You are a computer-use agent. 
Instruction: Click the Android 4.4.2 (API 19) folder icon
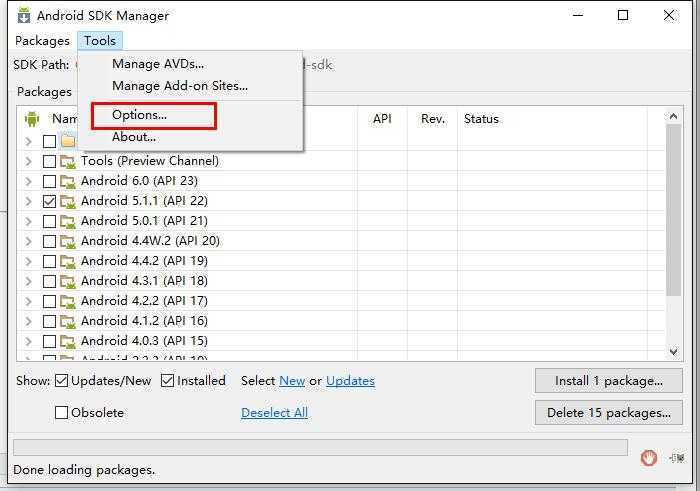click(x=68, y=261)
